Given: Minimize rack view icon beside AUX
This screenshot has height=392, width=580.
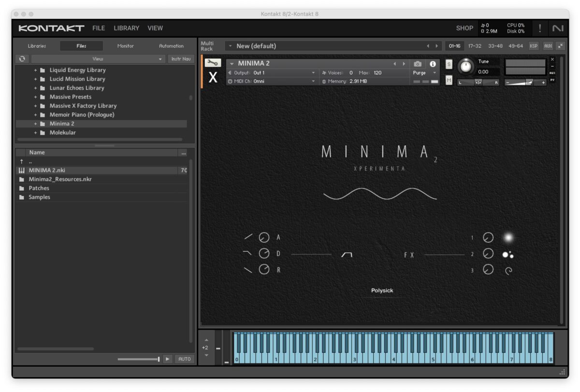Looking at the screenshot, I should pyautogui.click(x=560, y=46).
